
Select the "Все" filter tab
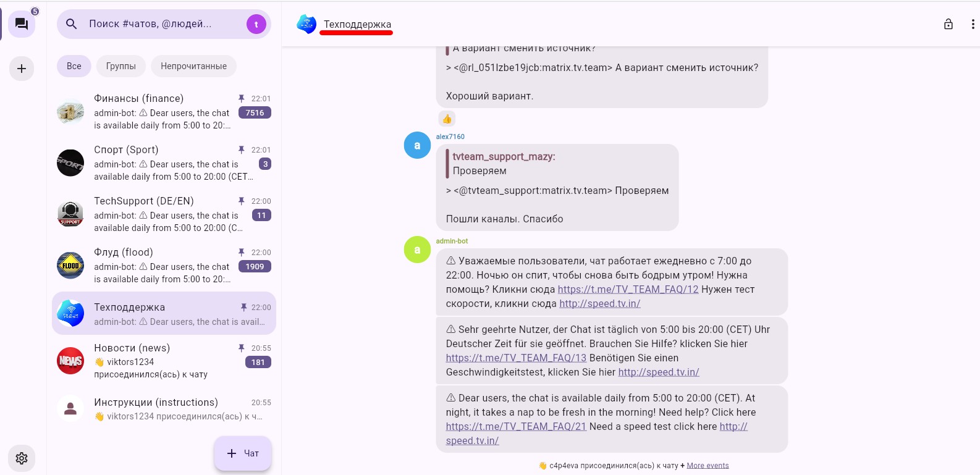pos(74,66)
